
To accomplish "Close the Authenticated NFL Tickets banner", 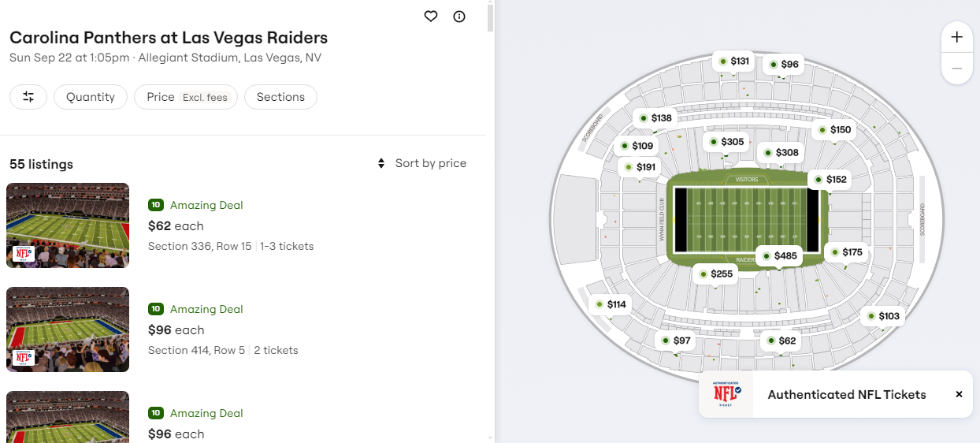I will pyautogui.click(x=959, y=394).
